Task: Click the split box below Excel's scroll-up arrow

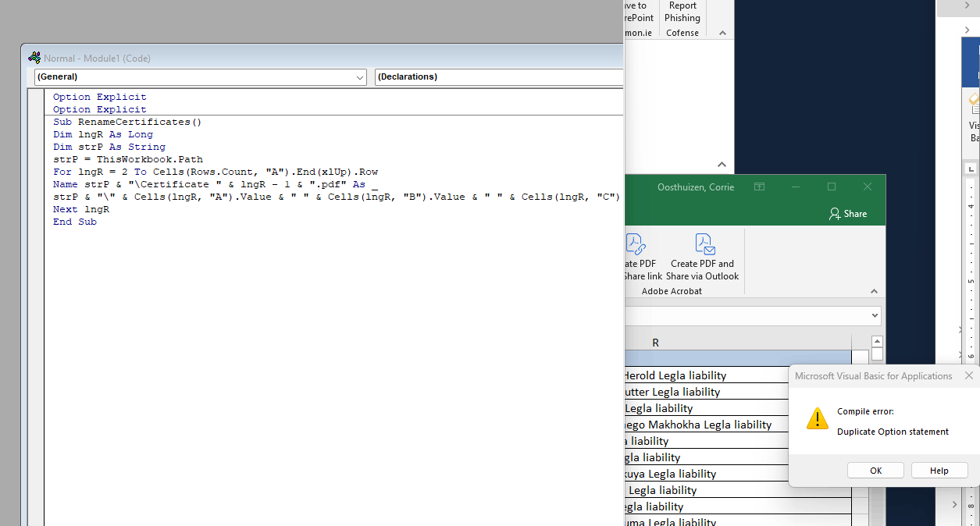Action: pyautogui.click(x=877, y=354)
